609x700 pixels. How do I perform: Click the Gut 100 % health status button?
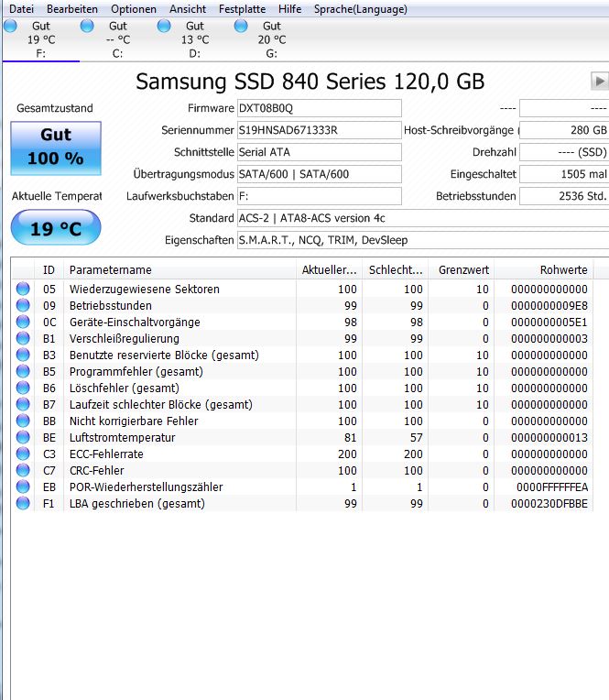pyautogui.click(x=56, y=148)
